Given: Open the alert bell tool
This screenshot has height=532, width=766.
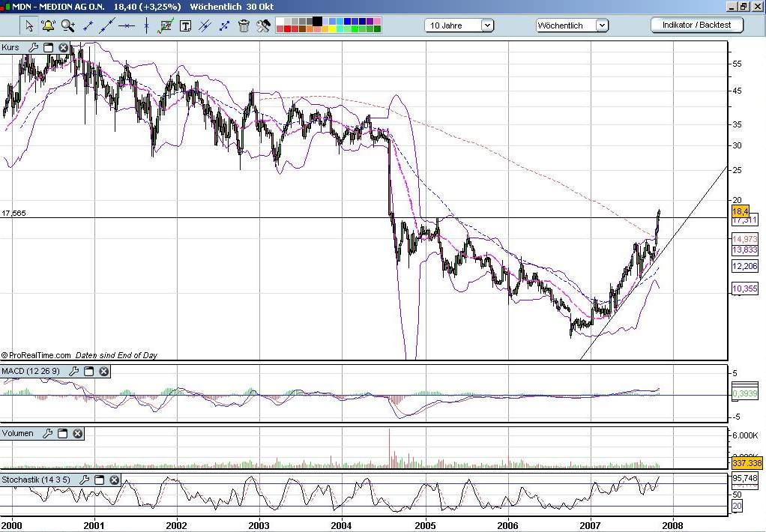Looking at the screenshot, I should (49, 25).
